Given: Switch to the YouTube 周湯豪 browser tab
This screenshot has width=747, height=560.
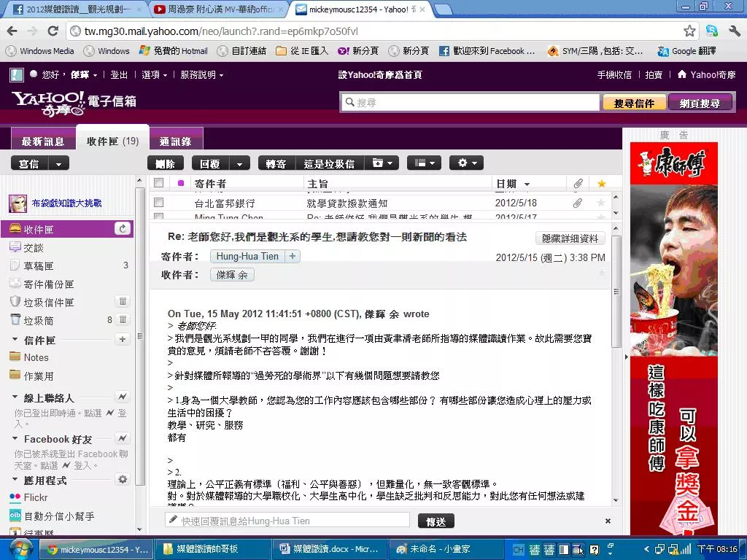Looking at the screenshot, I should tap(219, 9).
